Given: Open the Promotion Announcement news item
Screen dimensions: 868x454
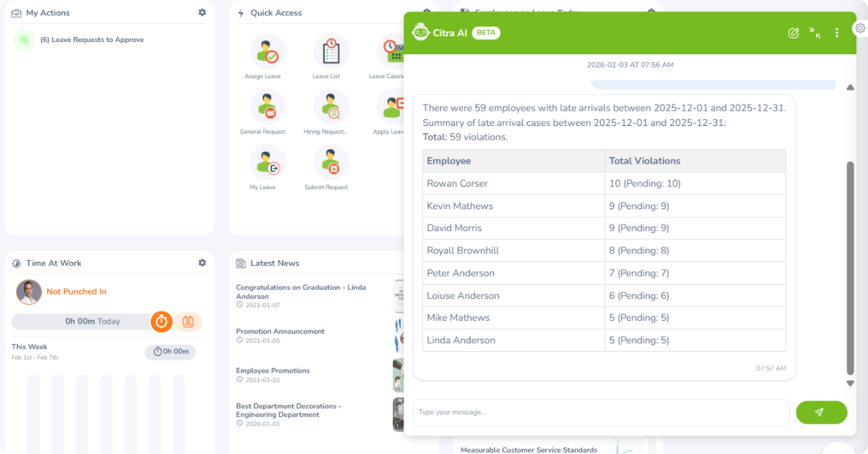Looking at the screenshot, I should (x=280, y=332).
